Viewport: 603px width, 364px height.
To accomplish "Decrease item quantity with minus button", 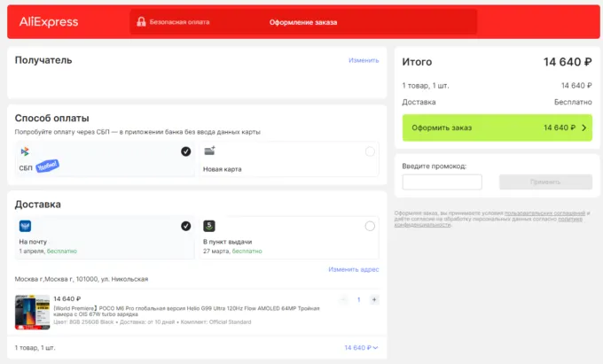I will point(343,300).
